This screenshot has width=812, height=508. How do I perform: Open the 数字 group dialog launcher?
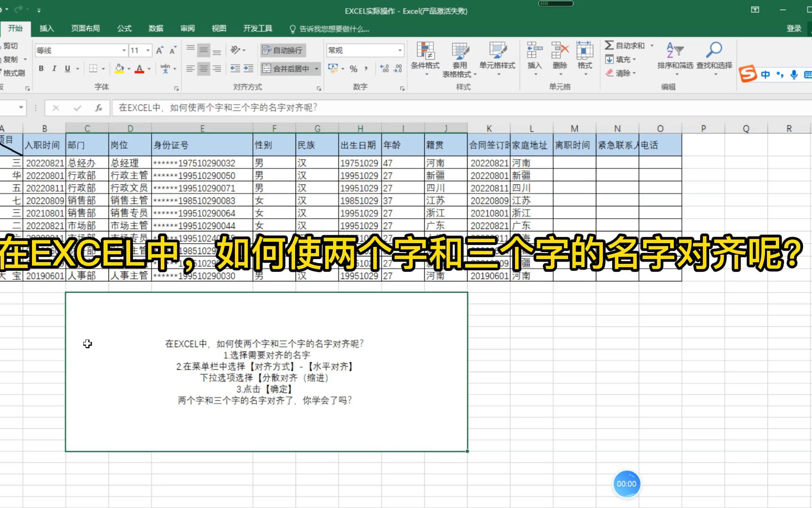coord(402,88)
